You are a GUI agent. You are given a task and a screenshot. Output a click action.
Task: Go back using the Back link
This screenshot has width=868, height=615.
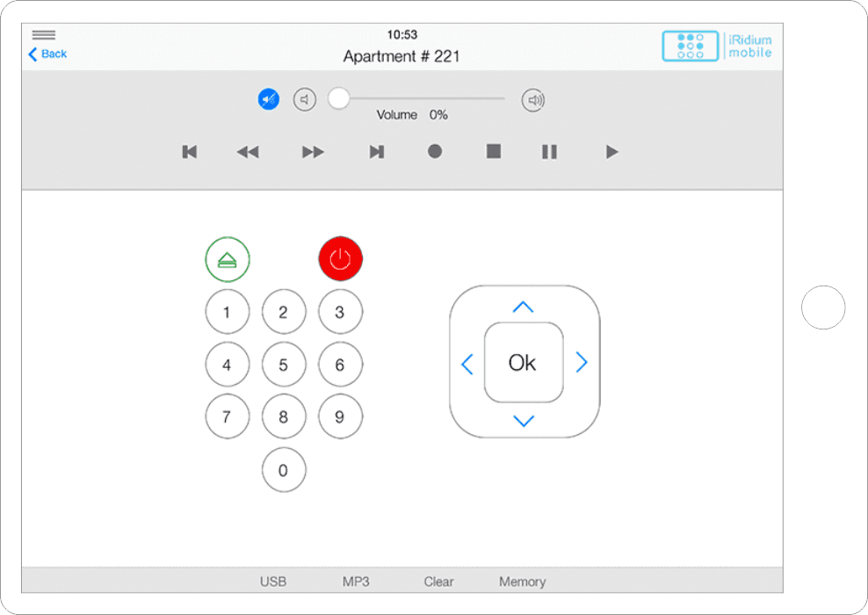click(47, 54)
